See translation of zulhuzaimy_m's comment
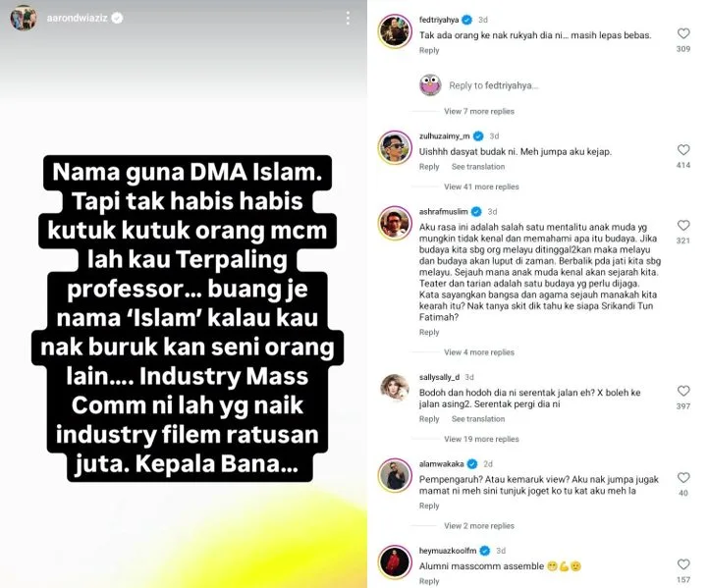The height and width of the screenshot is (588, 708). [478, 167]
